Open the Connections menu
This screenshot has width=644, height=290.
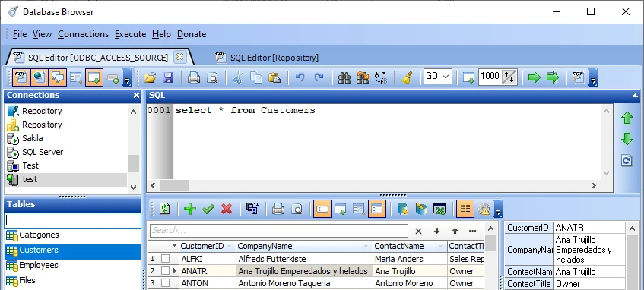coord(83,34)
